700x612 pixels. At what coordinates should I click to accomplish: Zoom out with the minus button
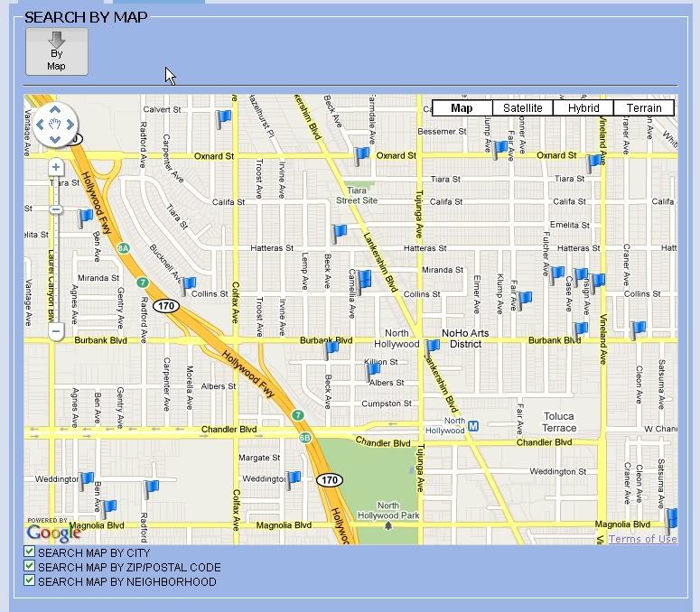coord(56,331)
